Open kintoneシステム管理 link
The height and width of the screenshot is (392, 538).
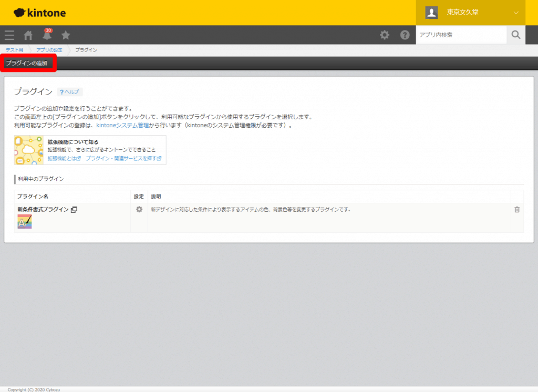click(x=123, y=126)
